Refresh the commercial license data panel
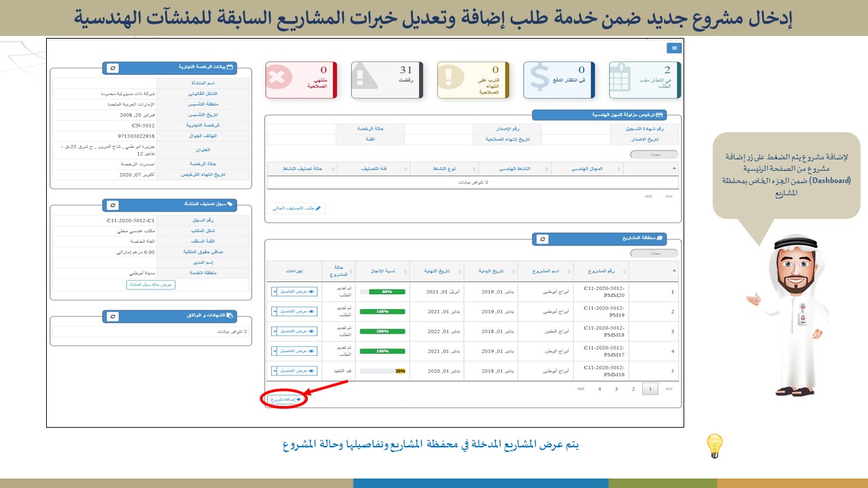This screenshot has width=868, height=488. click(x=113, y=68)
